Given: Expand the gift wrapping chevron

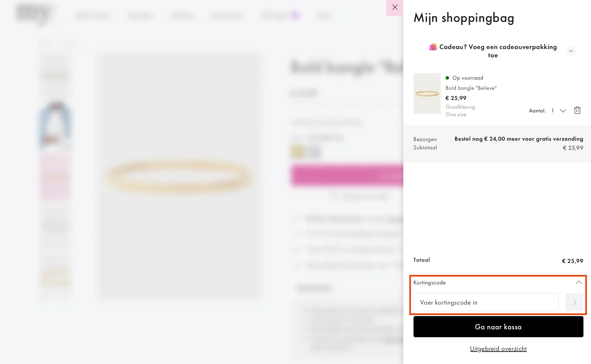Looking at the screenshot, I should (571, 51).
